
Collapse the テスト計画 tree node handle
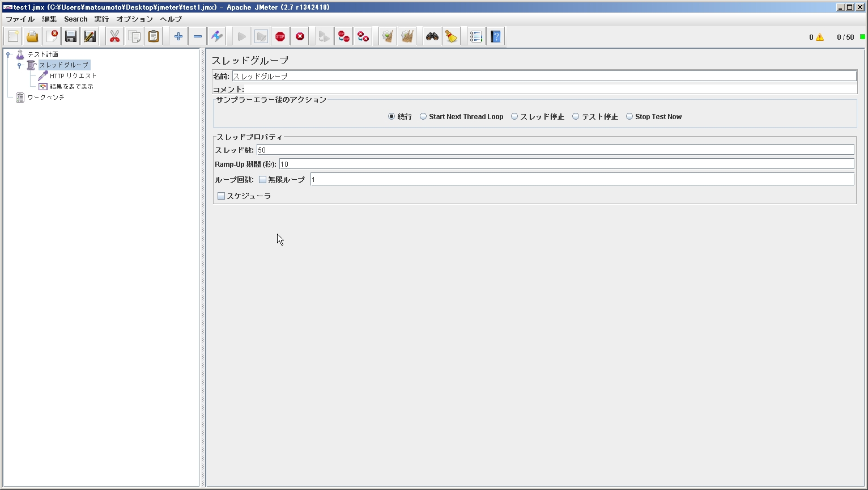tap(8, 54)
